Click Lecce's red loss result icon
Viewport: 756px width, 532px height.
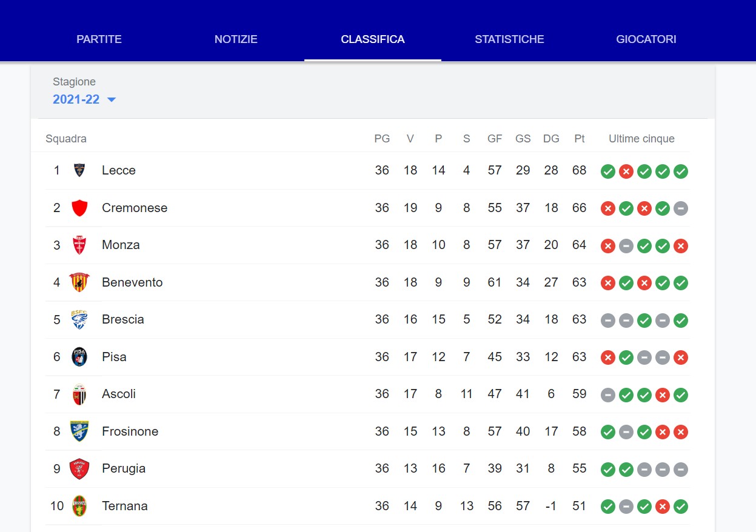(x=626, y=171)
